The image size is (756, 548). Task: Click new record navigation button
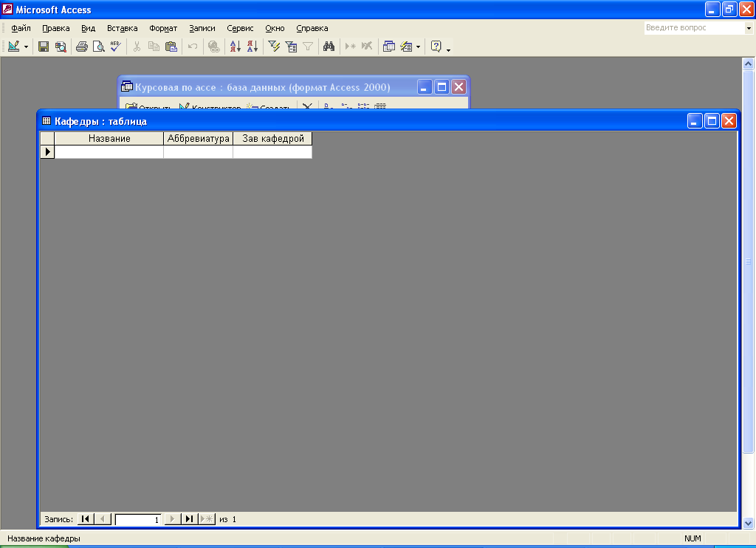[x=207, y=519]
